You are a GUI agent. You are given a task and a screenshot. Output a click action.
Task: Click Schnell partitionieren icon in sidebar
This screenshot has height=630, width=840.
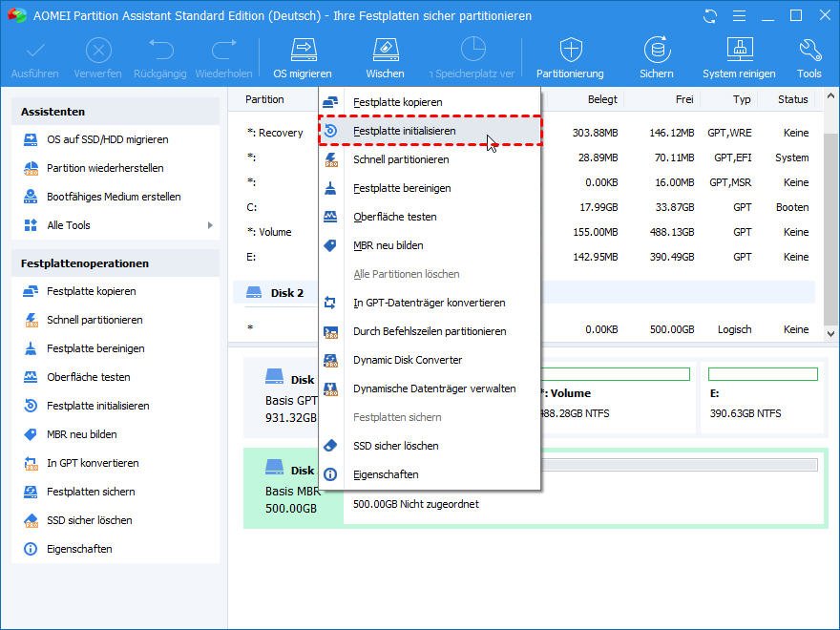click(31, 320)
